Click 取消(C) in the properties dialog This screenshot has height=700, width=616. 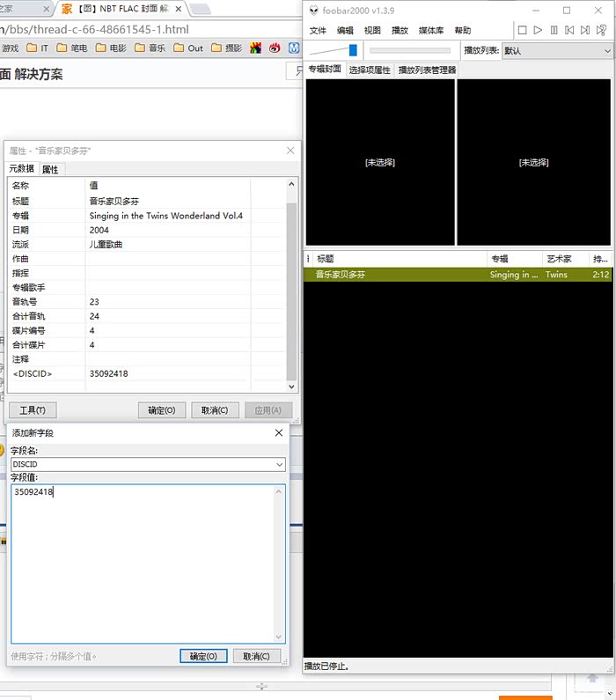(215, 410)
